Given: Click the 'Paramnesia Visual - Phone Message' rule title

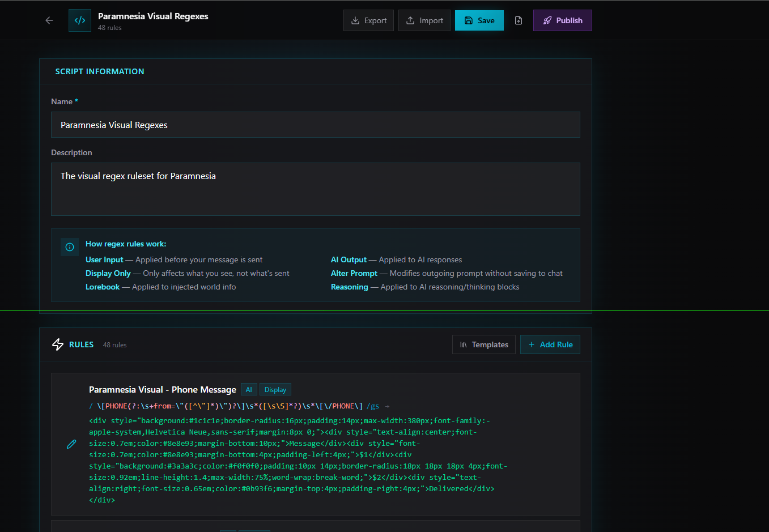Looking at the screenshot, I should pyautogui.click(x=163, y=389).
